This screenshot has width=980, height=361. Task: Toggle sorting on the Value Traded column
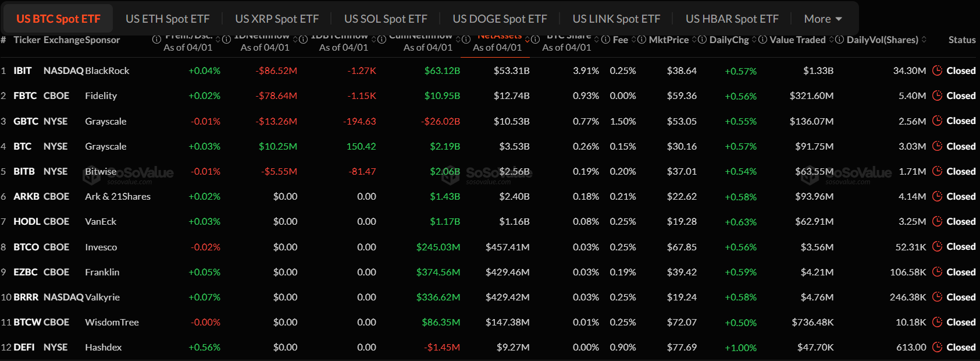(x=831, y=40)
